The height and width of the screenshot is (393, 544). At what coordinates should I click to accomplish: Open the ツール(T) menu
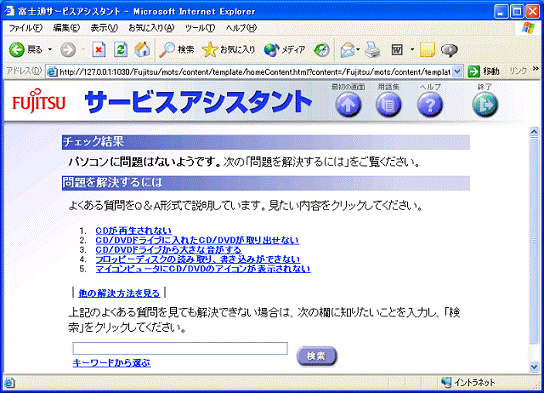(200, 28)
